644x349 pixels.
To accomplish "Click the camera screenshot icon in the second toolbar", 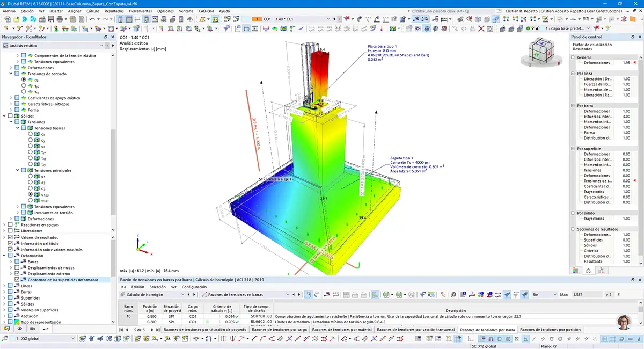I will [x=490, y=28].
